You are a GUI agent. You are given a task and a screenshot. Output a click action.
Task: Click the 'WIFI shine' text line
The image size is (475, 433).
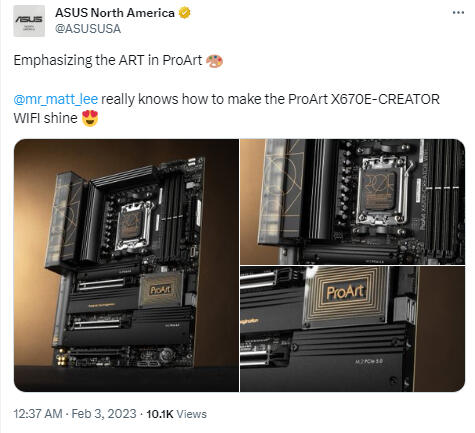point(45,118)
